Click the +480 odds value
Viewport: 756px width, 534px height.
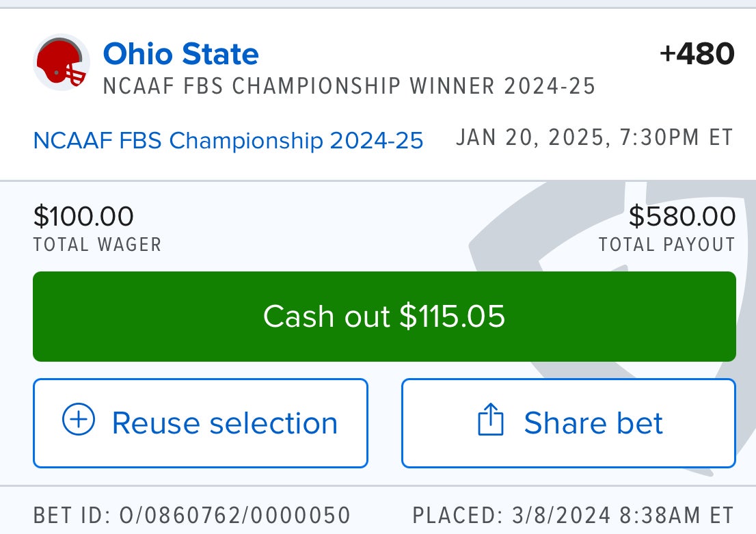[697, 53]
